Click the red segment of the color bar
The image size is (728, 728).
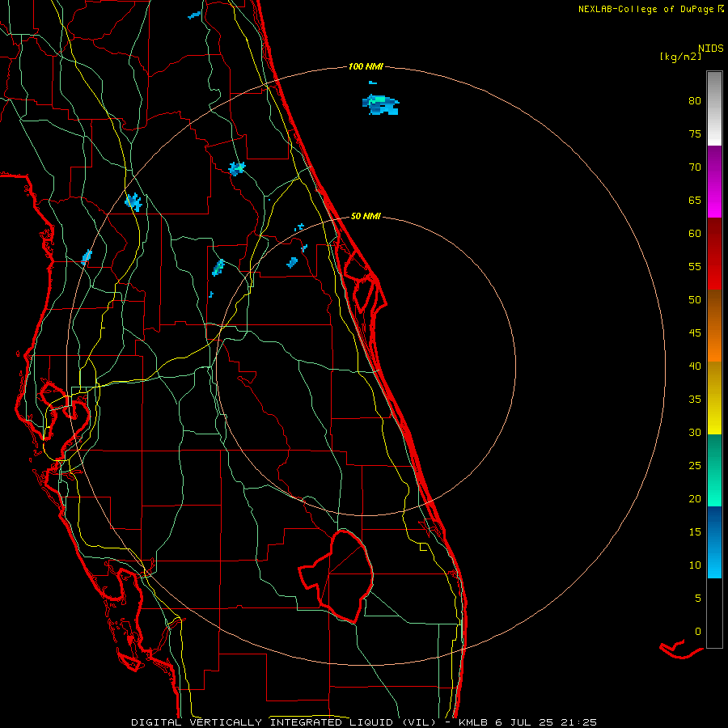[714, 253]
